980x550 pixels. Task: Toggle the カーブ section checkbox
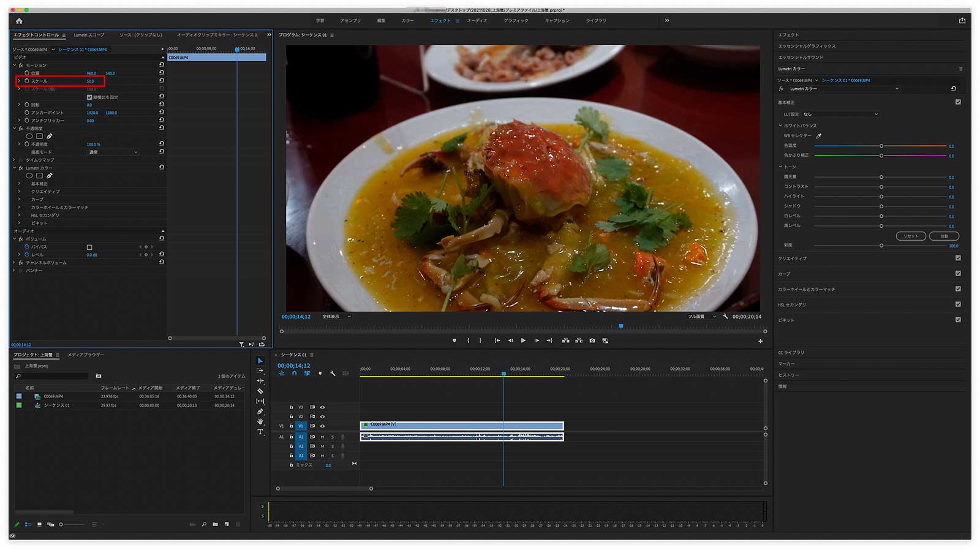958,274
